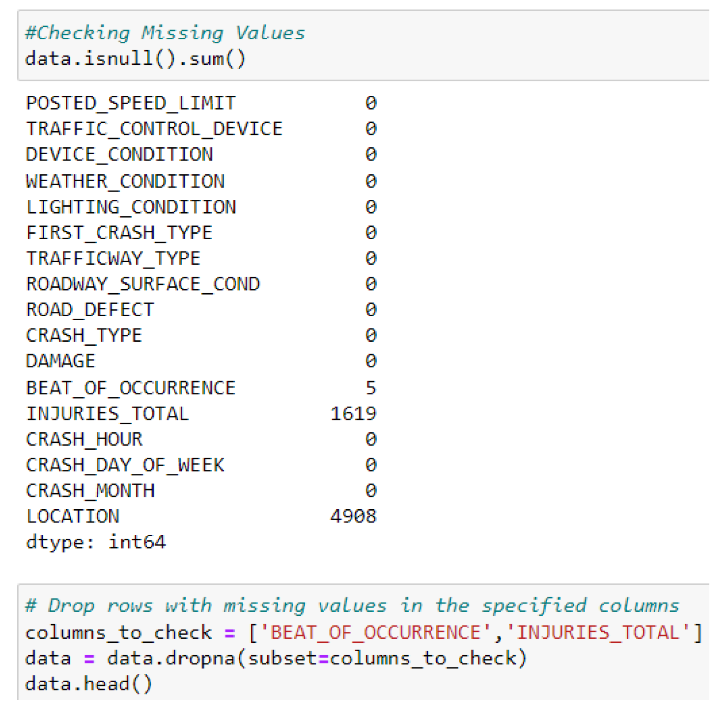Image resolution: width=728 pixels, height=715 pixels.
Task: Click the data.dropna code line
Action: pos(276,658)
